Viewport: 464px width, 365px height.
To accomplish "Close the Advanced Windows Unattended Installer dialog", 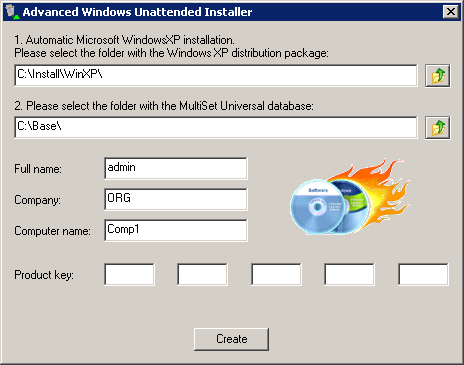I will pyautogui.click(x=451, y=12).
